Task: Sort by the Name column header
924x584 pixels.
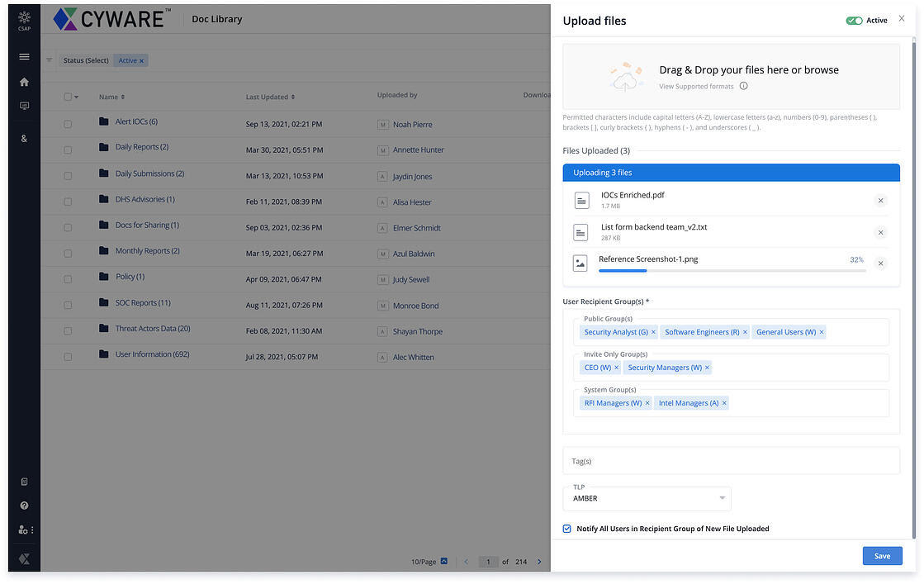Action: click(x=111, y=97)
